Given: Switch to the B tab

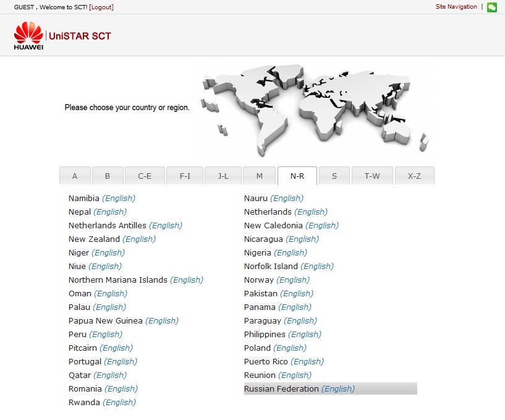Looking at the screenshot, I should tap(108, 176).
